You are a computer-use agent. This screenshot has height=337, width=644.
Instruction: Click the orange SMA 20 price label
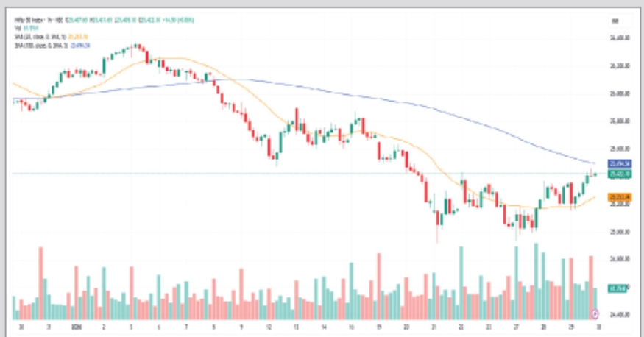(x=616, y=197)
